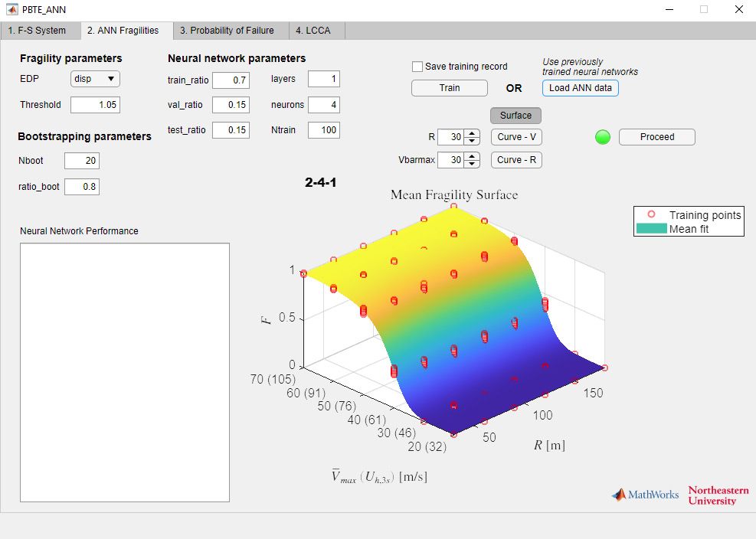Edit the Threshold input field

tap(95, 104)
